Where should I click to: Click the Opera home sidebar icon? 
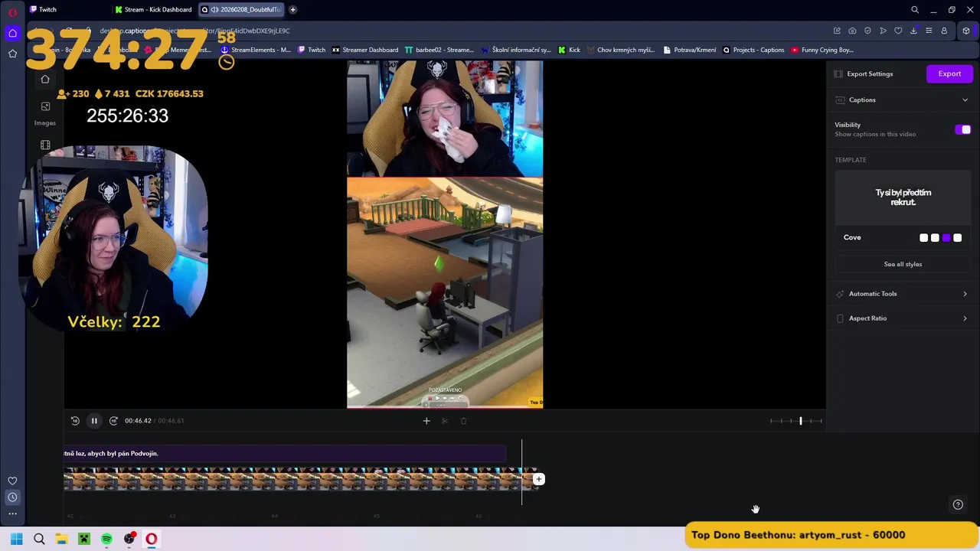click(x=12, y=33)
